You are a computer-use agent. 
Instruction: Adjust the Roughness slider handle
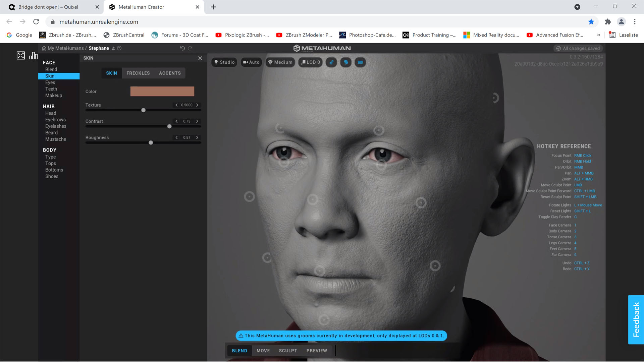click(x=151, y=143)
